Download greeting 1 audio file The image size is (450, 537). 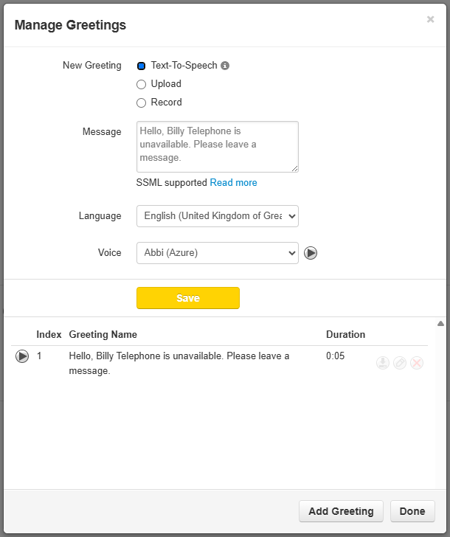click(383, 363)
